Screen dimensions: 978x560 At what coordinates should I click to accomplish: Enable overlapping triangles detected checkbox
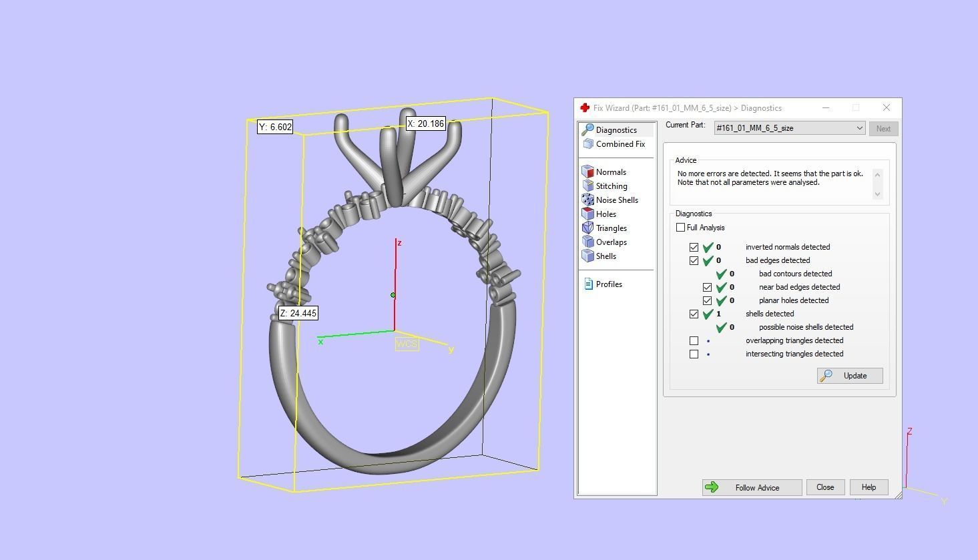tap(694, 340)
